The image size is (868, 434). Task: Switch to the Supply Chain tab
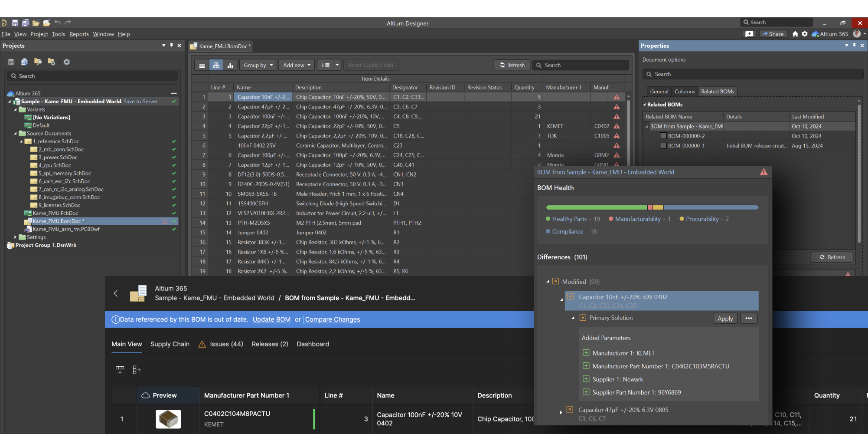coord(170,344)
